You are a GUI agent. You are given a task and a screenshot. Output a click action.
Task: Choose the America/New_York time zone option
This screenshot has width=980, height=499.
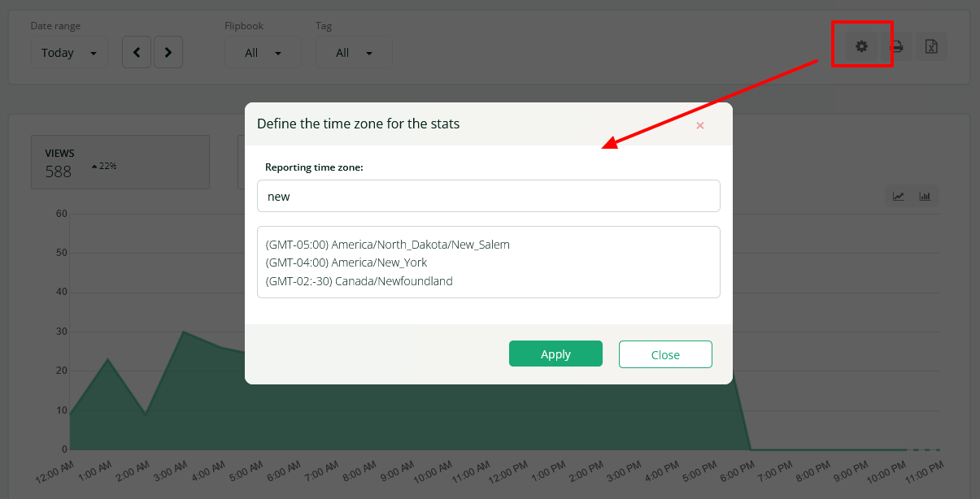346,263
